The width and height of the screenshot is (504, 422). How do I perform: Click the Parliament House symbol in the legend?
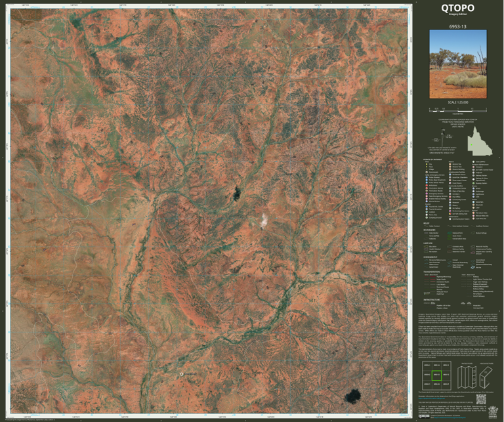click(450, 175)
